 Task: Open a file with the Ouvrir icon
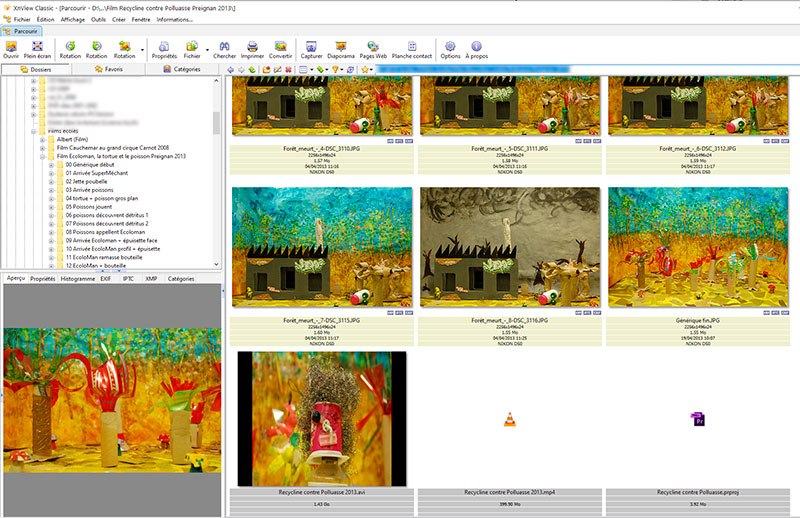11,50
